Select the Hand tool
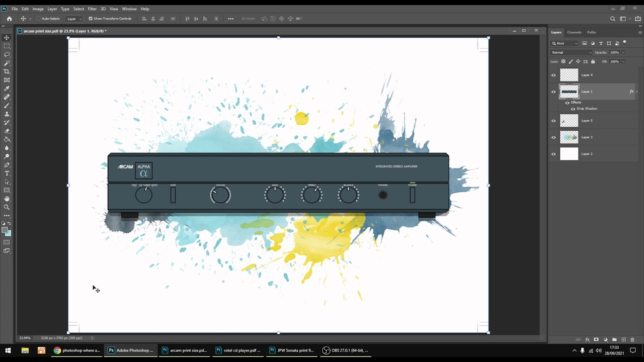 pos(7,199)
